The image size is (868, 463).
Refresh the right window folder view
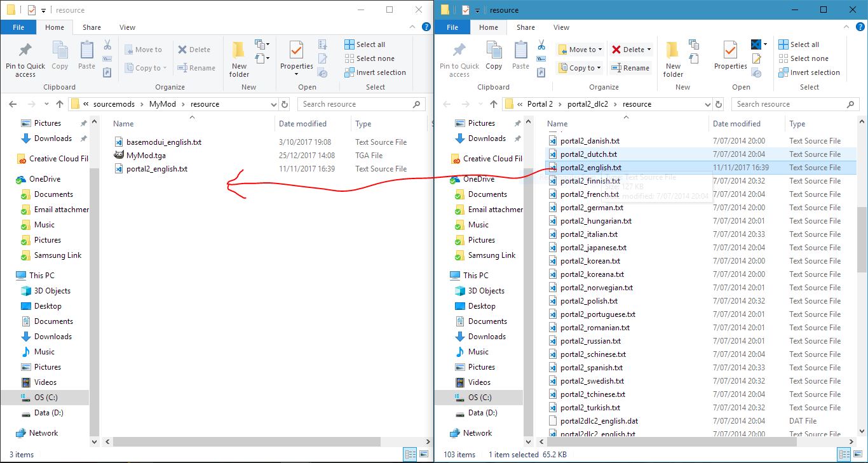coord(719,104)
